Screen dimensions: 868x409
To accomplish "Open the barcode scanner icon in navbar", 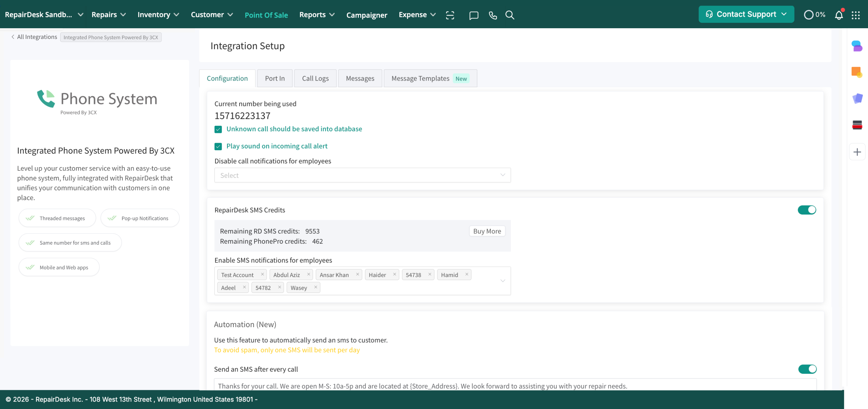I will [x=450, y=15].
